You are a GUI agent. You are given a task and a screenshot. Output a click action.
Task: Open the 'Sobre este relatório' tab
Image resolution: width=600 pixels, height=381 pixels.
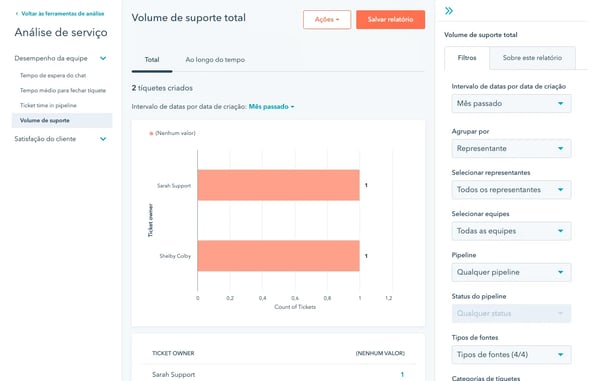coord(532,58)
